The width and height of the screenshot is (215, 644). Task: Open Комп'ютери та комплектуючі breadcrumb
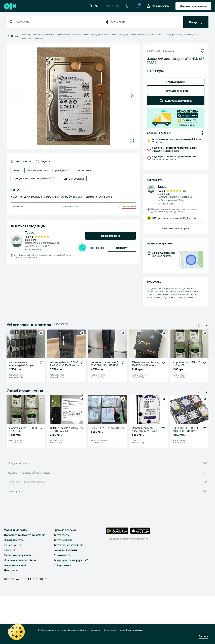pos(59,35)
